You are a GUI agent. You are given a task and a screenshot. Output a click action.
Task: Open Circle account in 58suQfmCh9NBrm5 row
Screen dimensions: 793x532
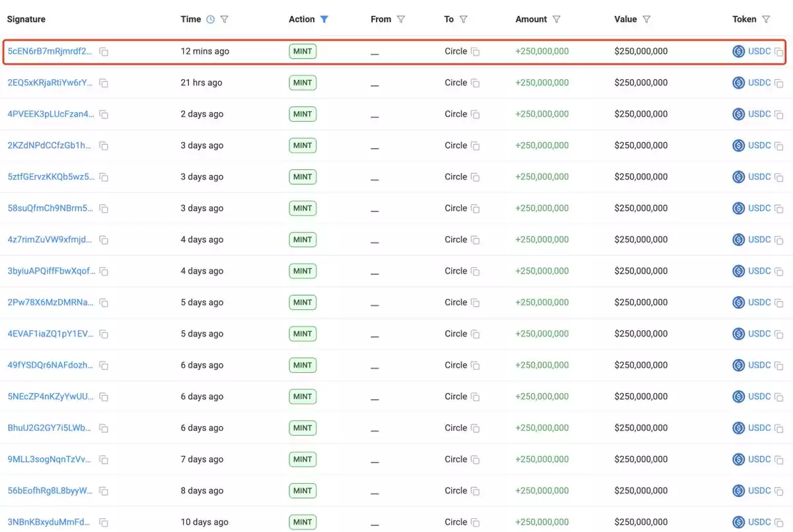click(x=456, y=208)
